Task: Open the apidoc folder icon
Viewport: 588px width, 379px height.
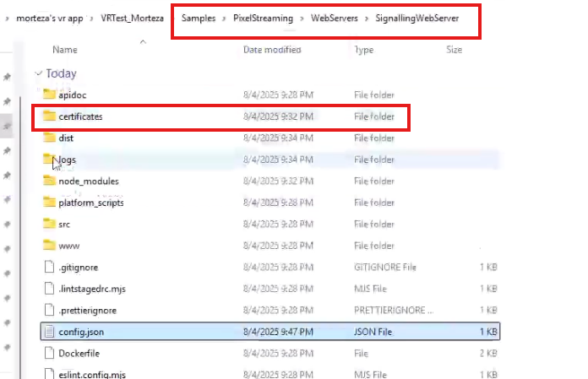Action: pos(49,95)
